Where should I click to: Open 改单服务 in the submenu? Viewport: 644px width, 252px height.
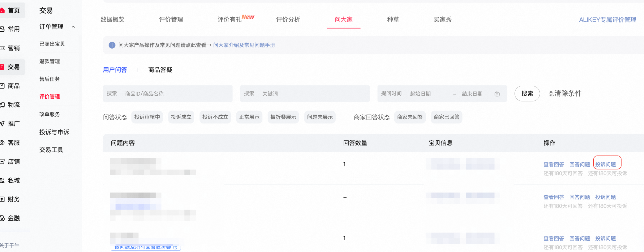point(49,114)
